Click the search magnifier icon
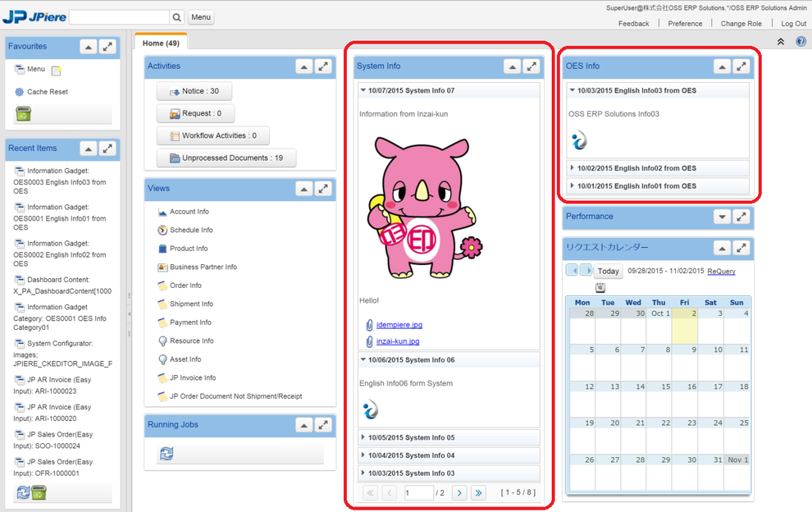Viewport: 812px width, 512px height. coord(176,17)
